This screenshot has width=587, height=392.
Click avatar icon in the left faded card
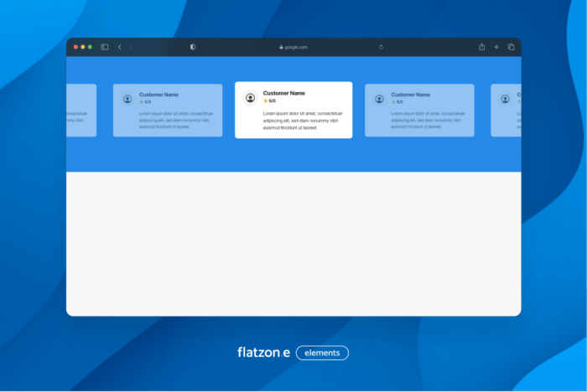[x=127, y=99]
